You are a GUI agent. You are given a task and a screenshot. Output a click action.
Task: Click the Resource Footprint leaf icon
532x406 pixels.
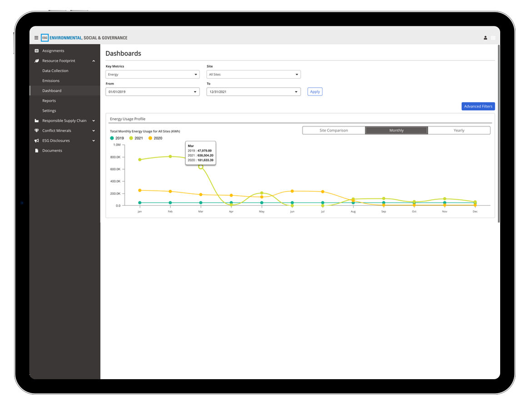coord(36,60)
